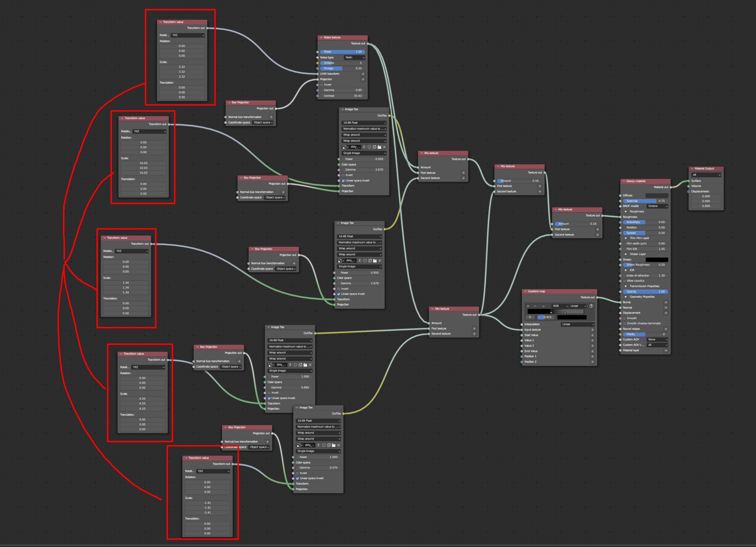
Task: Open image folder in Image Tex Gamma 0.570
Action: click(333, 445)
